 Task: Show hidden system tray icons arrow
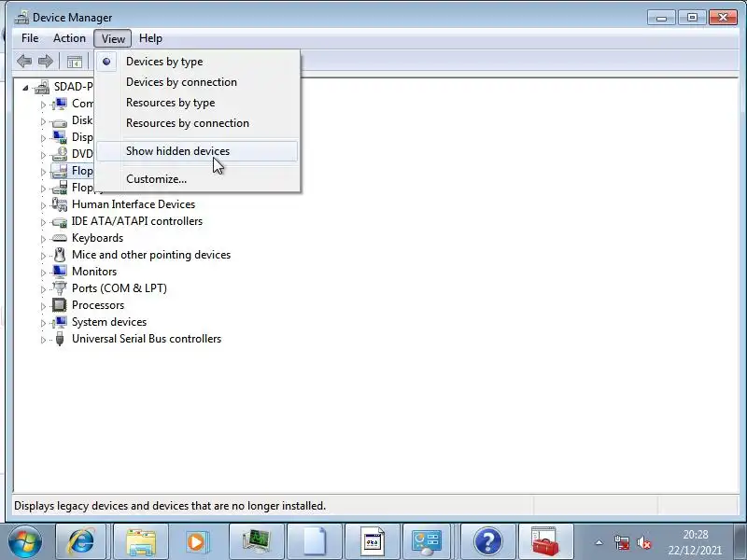(599, 542)
